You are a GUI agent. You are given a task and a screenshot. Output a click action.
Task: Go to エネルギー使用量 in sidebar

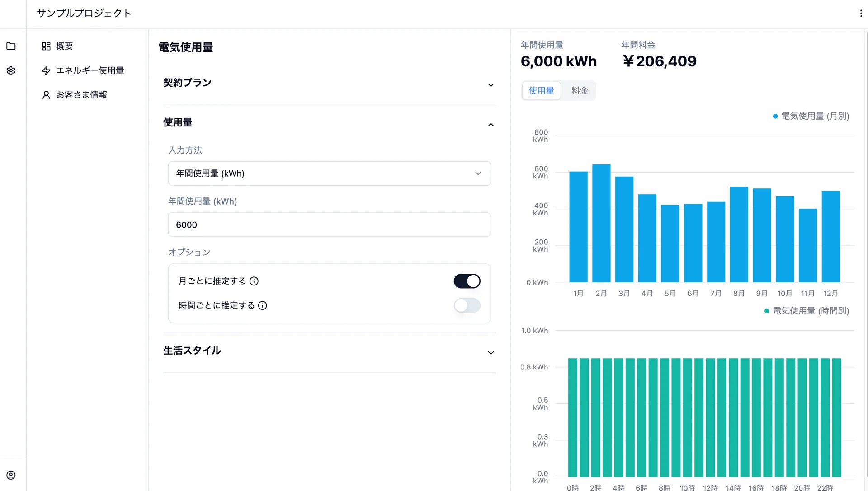[90, 70]
